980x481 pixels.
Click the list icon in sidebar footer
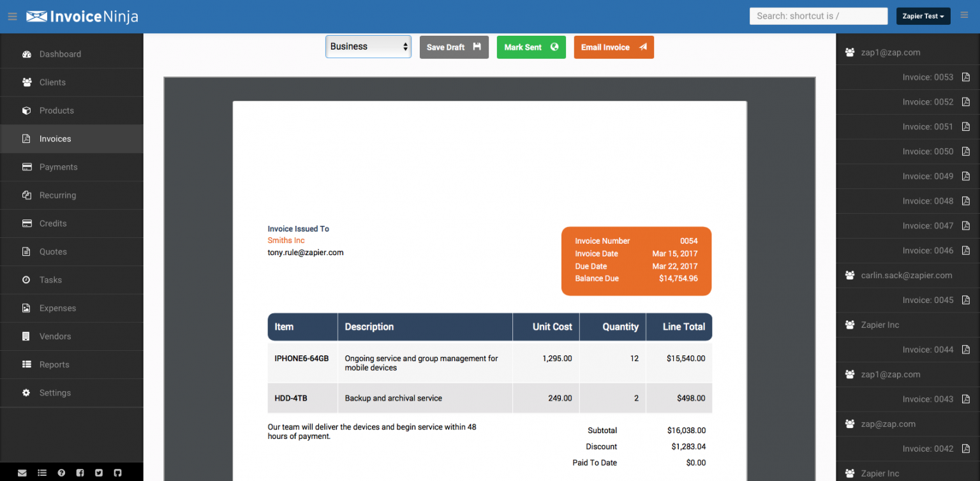click(x=42, y=473)
